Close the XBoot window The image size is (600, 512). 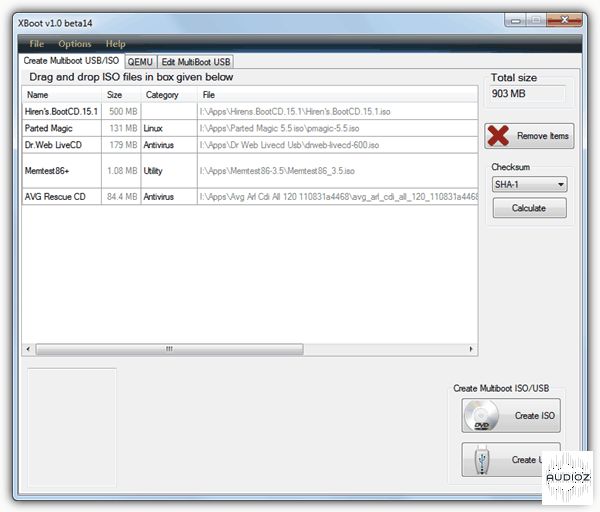coord(564,20)
